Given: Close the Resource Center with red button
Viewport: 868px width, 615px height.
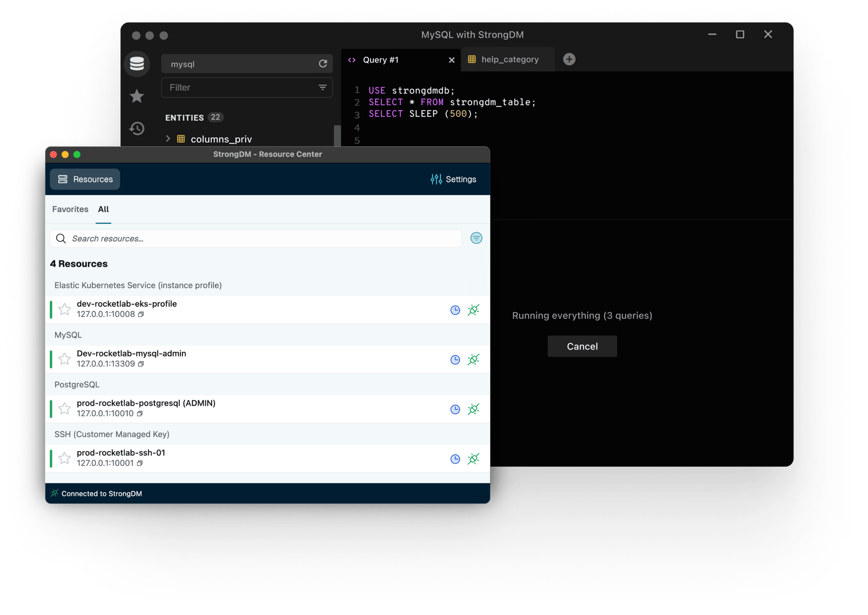Looking at the screenshot, I should click(54, 155).
